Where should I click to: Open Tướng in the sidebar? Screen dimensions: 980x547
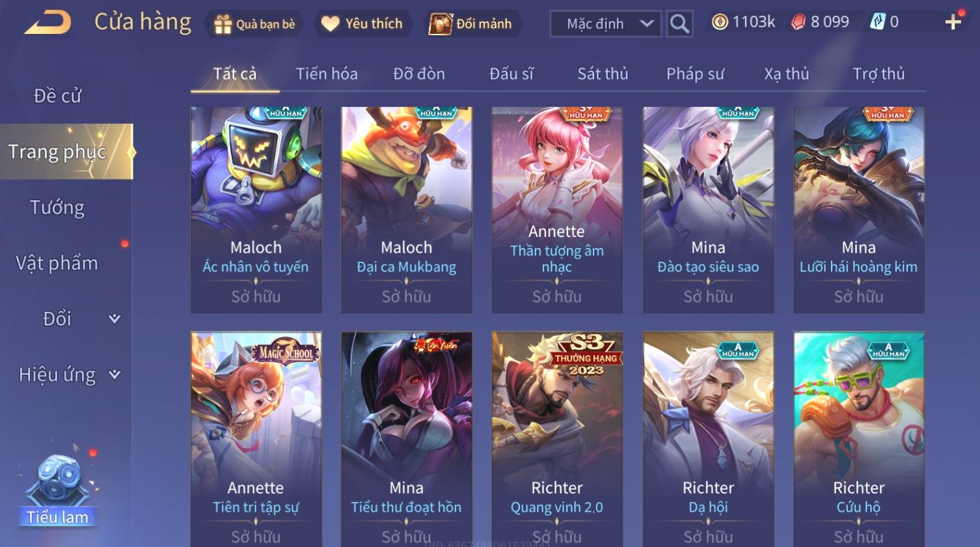click(x=57, y=208)
